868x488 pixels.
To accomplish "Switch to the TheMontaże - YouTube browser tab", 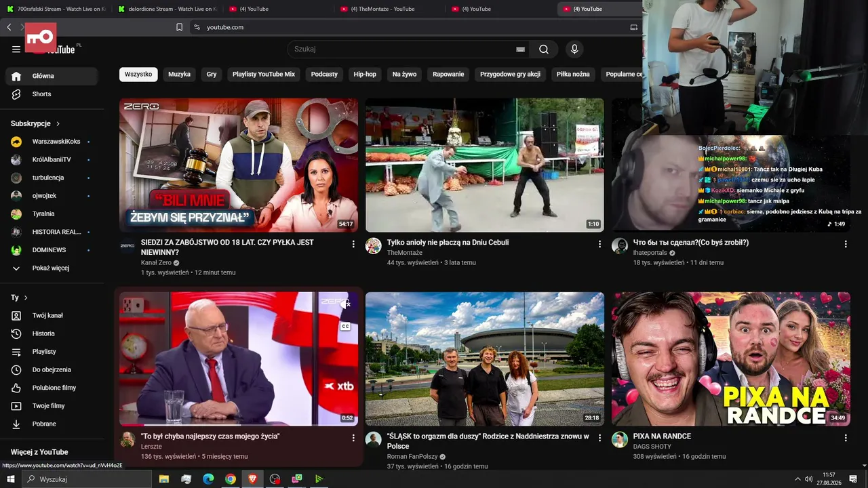I will tap(389, 9).
